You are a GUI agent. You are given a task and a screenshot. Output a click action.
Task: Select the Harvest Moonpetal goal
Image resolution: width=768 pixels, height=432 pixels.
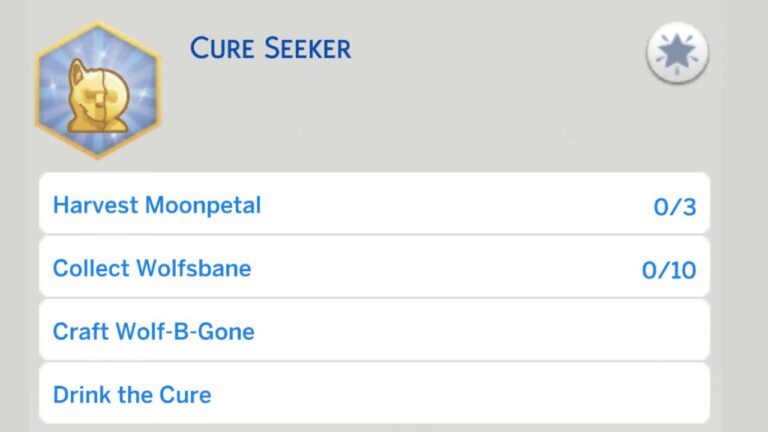point(157,206)
